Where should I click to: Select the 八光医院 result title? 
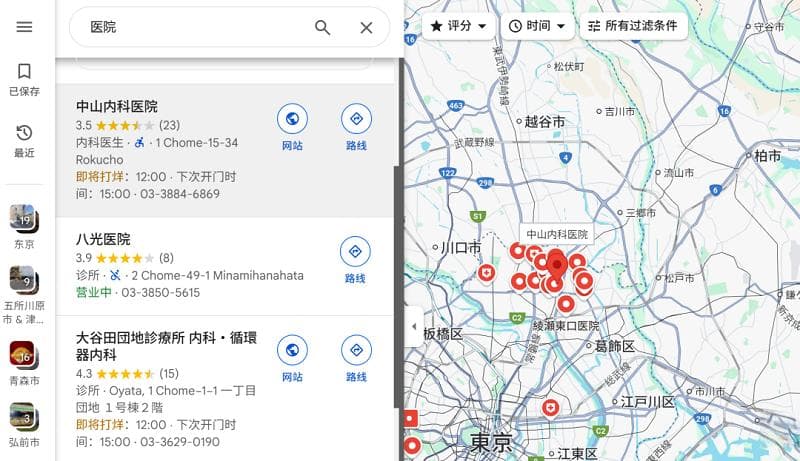click(103, 239)
